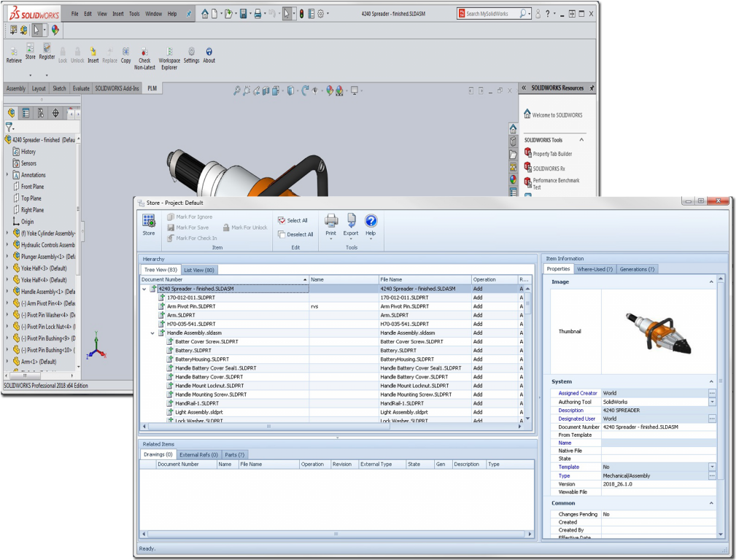Switch to List View (80) tab
This screenshot has height=560, width=747.
199,270
